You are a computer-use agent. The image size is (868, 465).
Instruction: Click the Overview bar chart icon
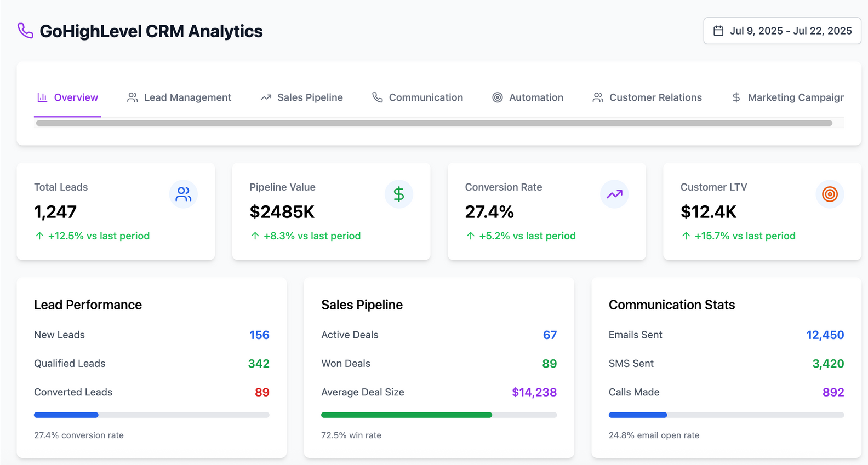coord(42,97)
